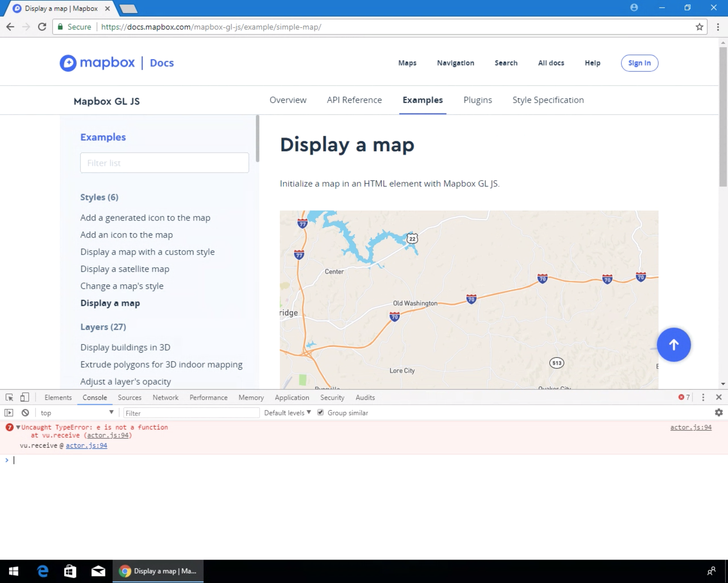Toggle the Group similar checkbox
The width and height of the screenshot is (728, 583).
pyautogui.click(x=321, y=412)
